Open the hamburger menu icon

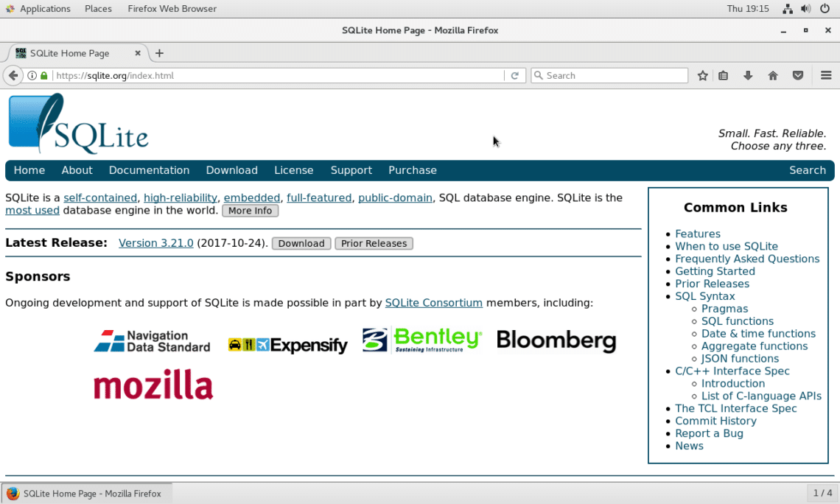(x=826, y=75)
